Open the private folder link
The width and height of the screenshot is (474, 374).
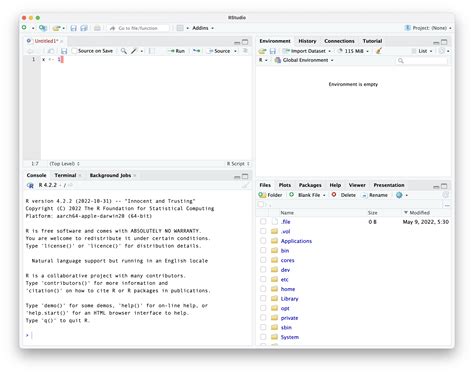pos(289,318)
